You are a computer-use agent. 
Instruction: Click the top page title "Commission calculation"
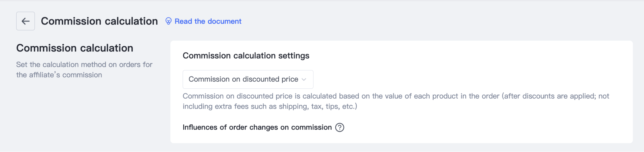(x=99, y=21)
